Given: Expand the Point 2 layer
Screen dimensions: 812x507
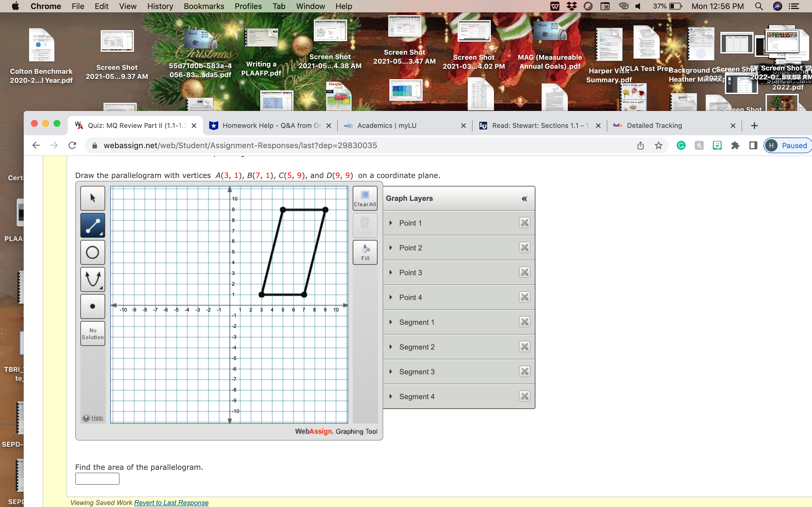Looking at the screenshot, I should point(390,248).
